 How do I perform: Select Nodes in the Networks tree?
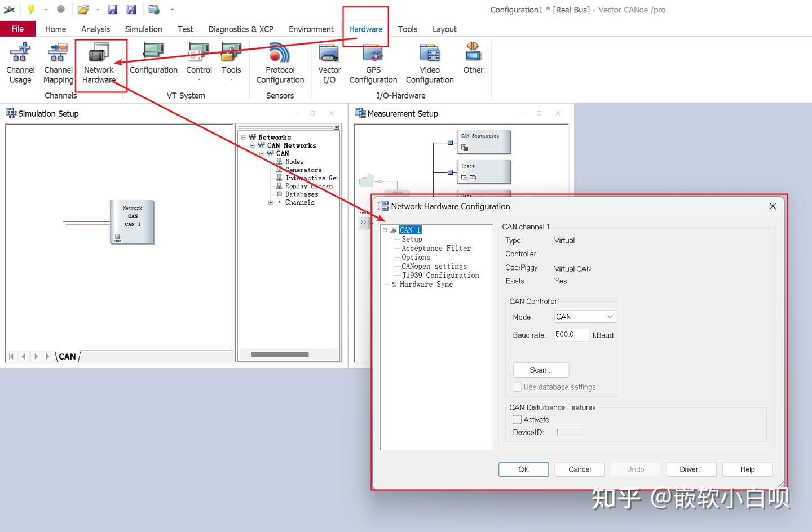294,162
